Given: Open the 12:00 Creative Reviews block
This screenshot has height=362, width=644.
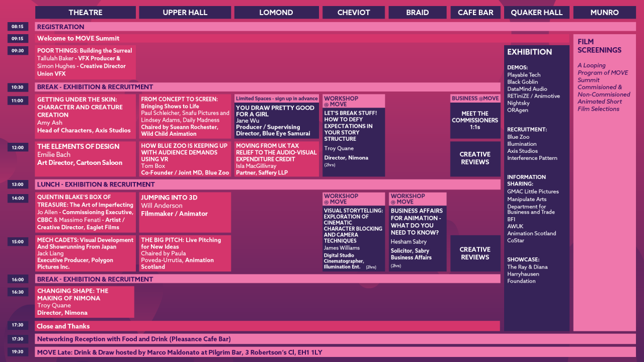Looking at the screenshot, I should tap(475, 159).
